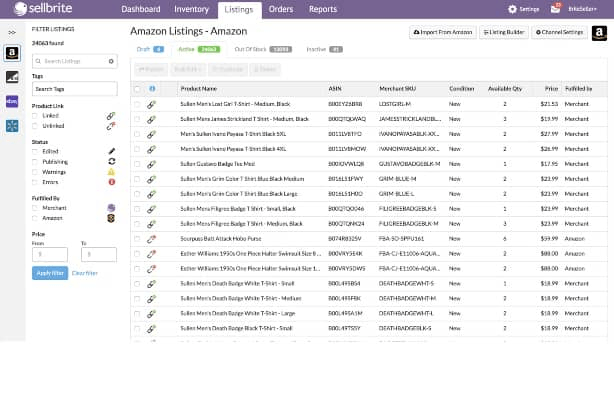Screen dimensions: 614x400
Task: Select the Amazon channel sidebar icon
Action: click(x=12, y=53)
